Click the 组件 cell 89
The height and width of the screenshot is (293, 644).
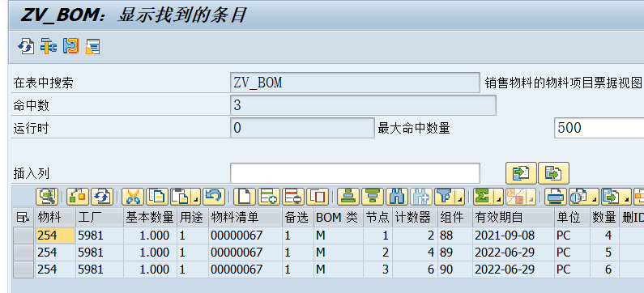pyautogui.click(x=455, y=252)
